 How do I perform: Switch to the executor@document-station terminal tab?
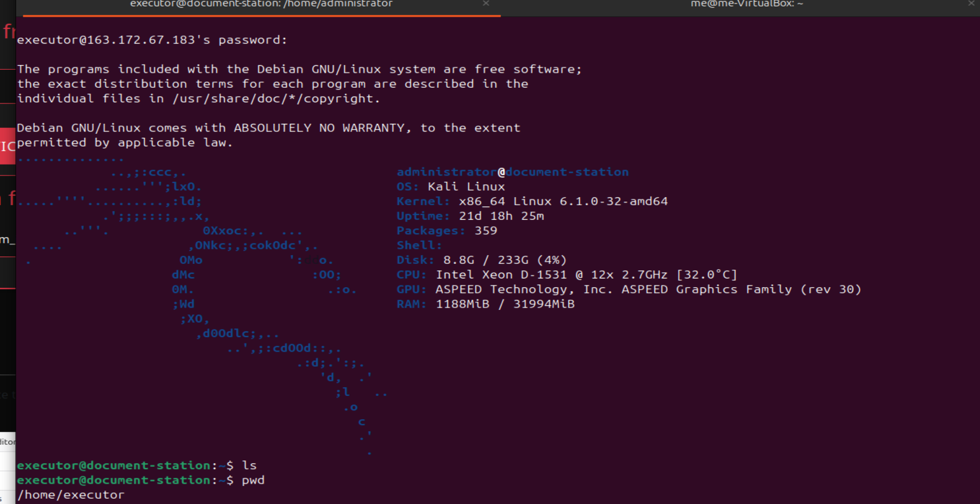coord(261,4)
